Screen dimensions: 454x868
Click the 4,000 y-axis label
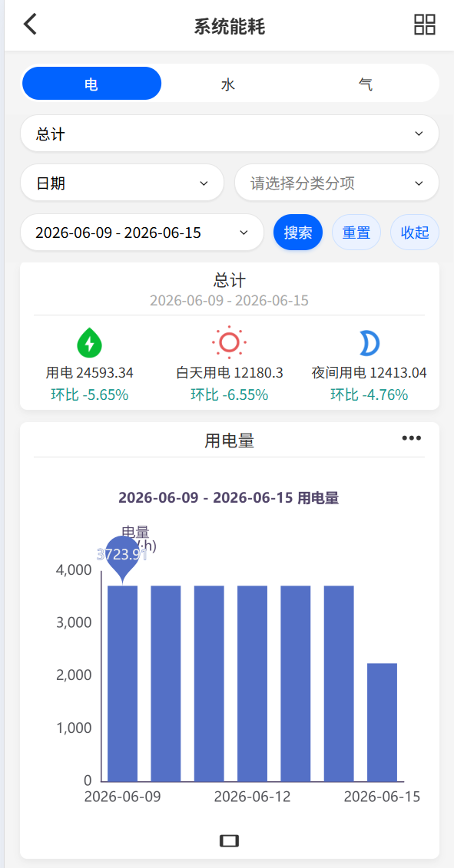74,569
